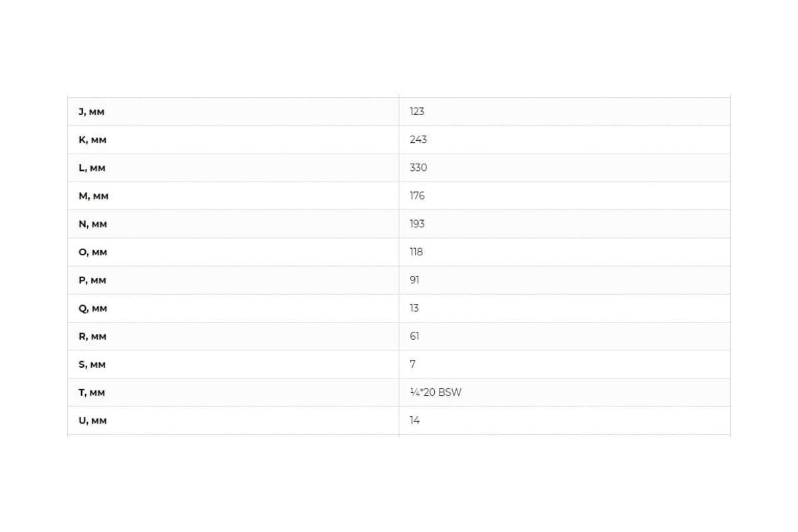The image size is (798, 532).
Task: Click the "J, мм" row label
Action: (91, 112)
